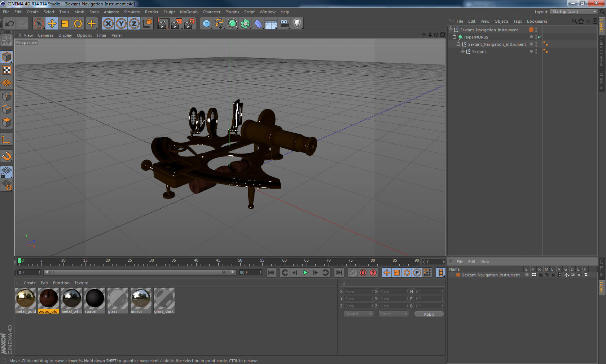
Task: Select the Live Selection tool
Action: tap(39, 24)
